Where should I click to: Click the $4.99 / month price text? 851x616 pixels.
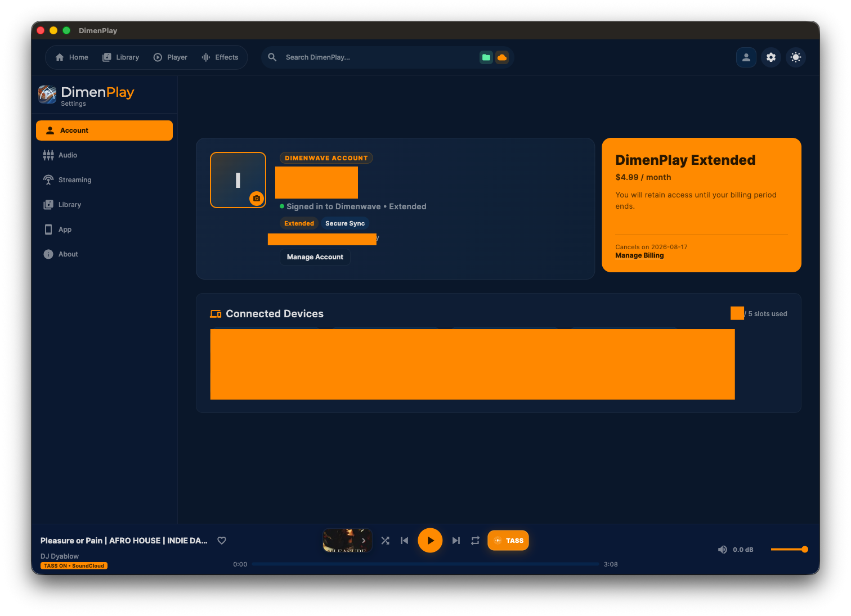point(643,177)
